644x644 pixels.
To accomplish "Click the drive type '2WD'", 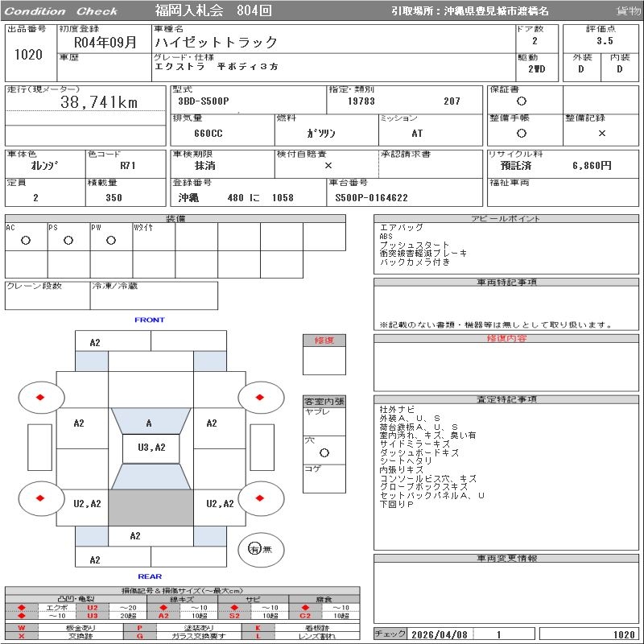I will tap(536, 69).
